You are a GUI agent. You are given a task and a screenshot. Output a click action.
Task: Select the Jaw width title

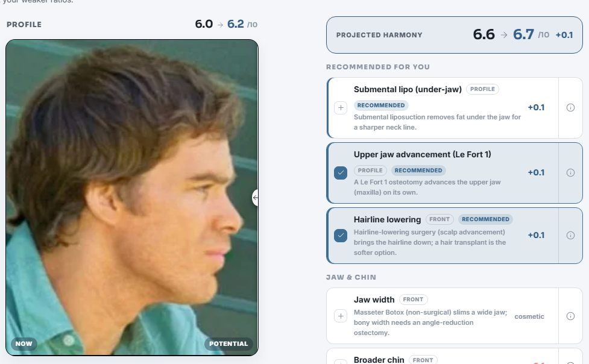pyautogui.click(x=374, y=300)
